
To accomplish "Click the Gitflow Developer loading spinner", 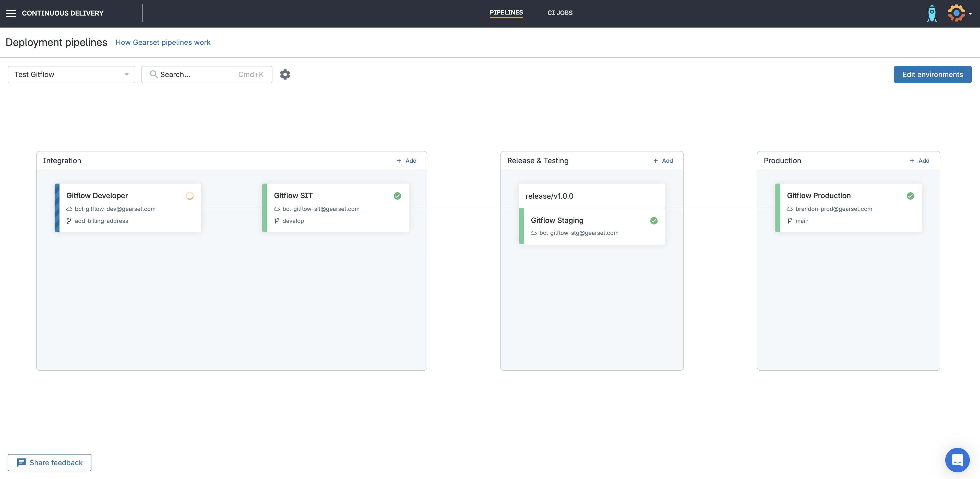I will (190, 196).
